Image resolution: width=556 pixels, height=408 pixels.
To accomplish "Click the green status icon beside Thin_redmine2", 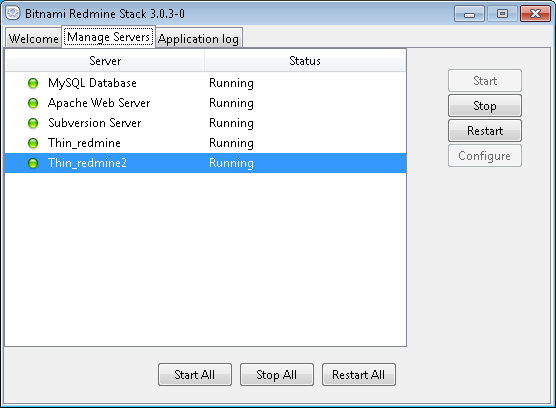I will pyautogui.click(x=33, y=163).
